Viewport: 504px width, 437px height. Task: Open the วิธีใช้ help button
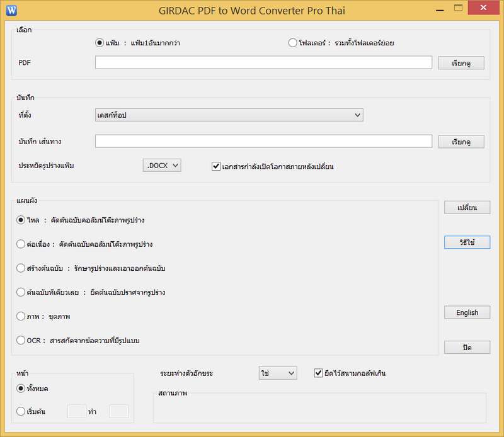point(467,242)
